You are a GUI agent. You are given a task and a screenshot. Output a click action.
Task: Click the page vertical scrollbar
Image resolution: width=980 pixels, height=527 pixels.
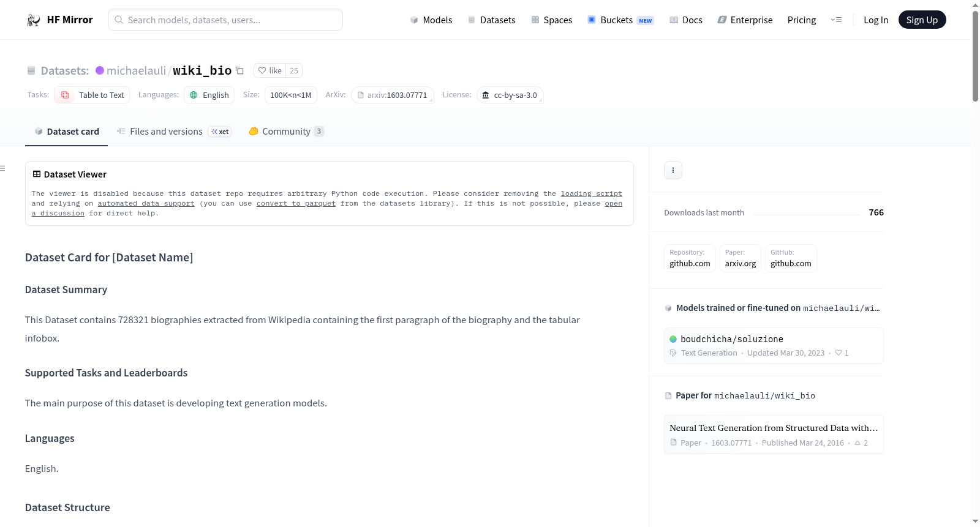(x=975, y=56)
